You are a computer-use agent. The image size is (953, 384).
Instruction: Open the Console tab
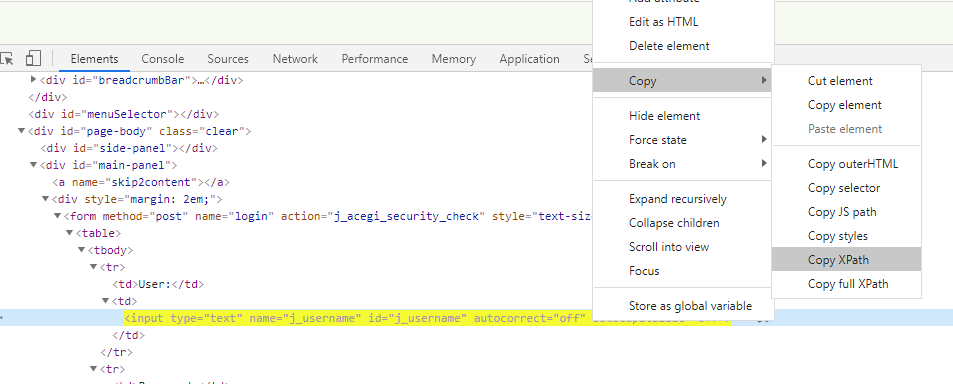[163, 59]
